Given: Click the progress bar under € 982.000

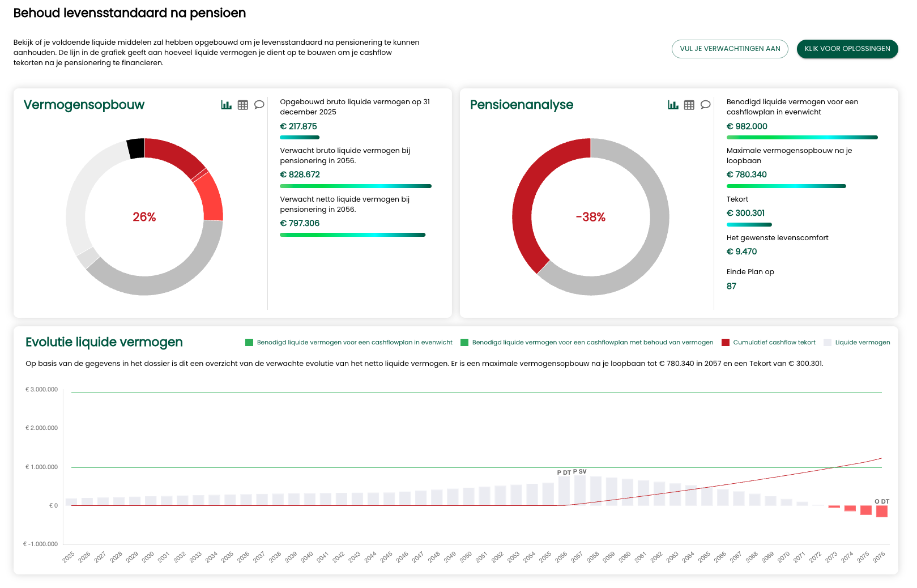Looking at the screenshot, I should [x=801, y=138].
